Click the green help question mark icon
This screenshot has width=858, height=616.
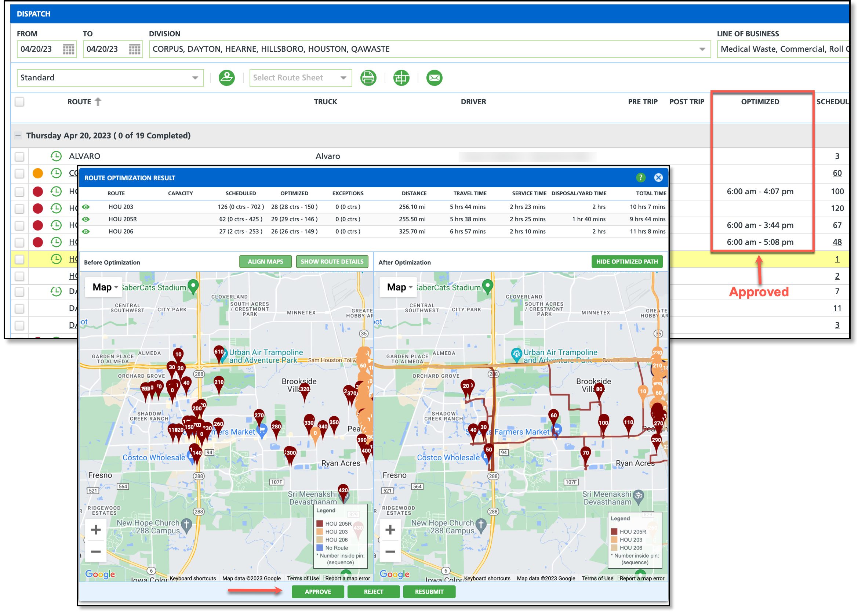click(x=640, y=178)
